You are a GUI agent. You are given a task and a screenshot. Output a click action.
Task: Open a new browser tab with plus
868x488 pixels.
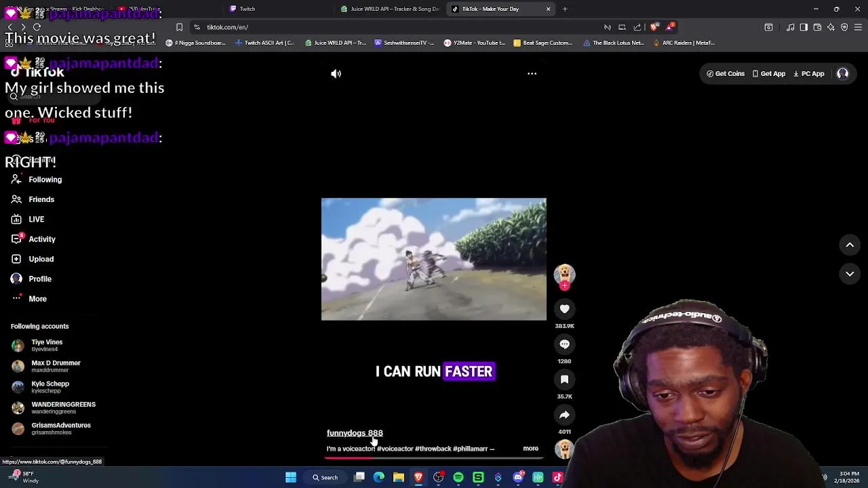[x=564, y=9]
